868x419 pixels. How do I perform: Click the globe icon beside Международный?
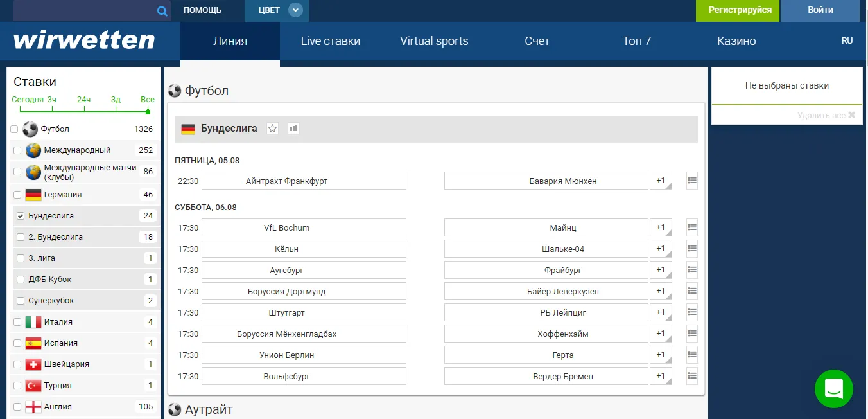[33, 150]
